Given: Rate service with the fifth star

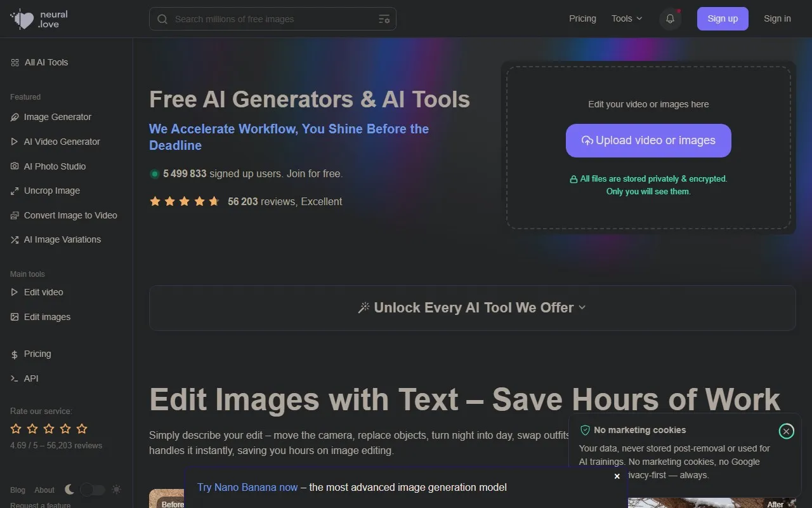Looking at the screenshot, I should pyautogui.click(x=82, y=429).
